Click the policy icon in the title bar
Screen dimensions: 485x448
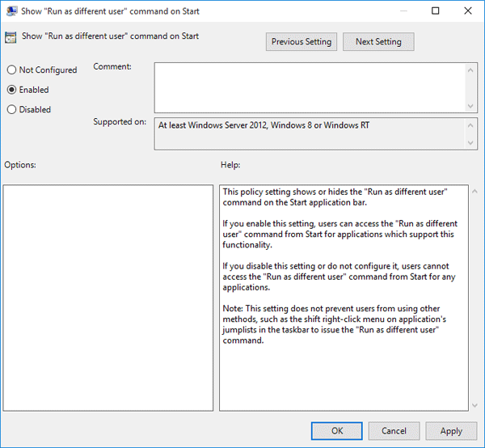[11, 11]
